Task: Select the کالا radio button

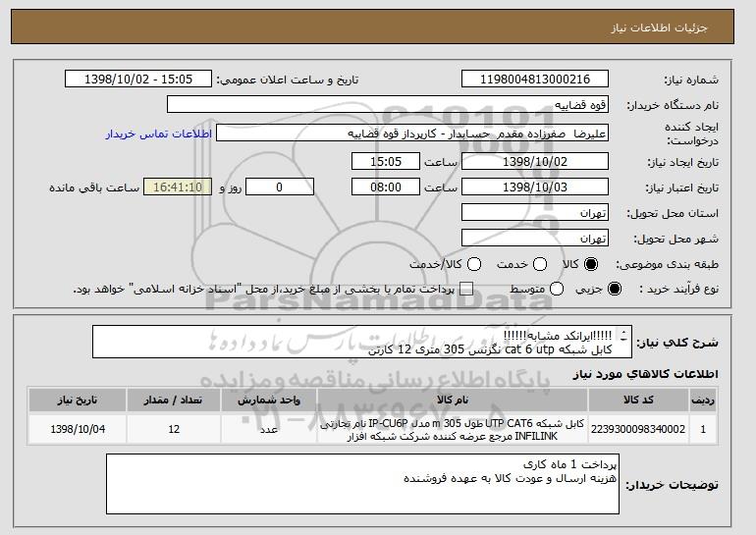Action: click(x=591, y=264)
